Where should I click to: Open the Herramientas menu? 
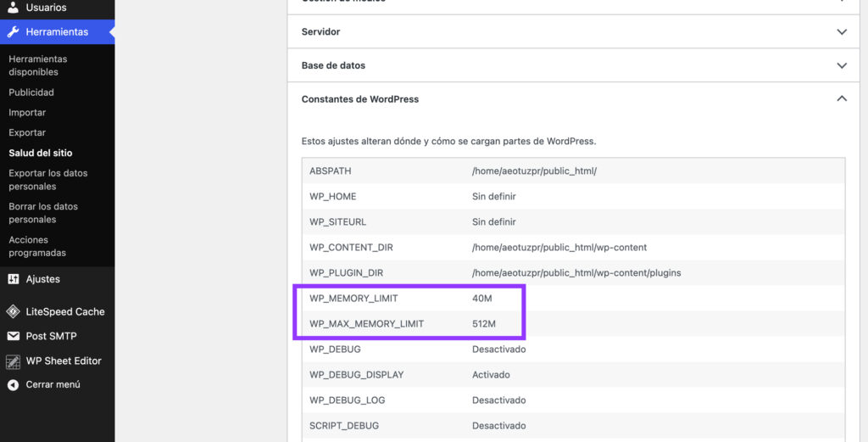pyautogui.click(x=58, y=31)
